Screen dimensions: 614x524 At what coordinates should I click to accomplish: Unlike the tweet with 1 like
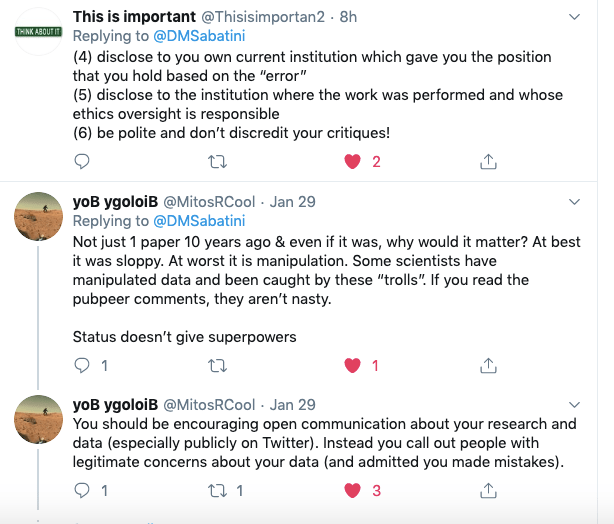coord(352,365)
